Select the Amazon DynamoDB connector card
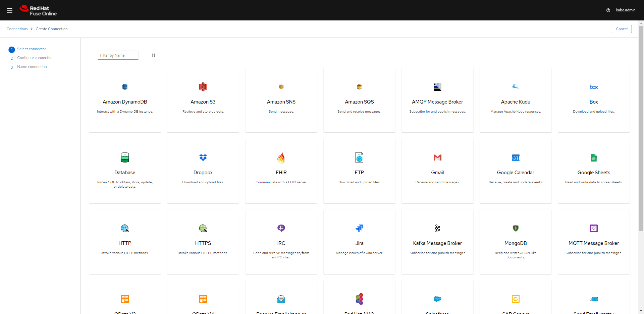Image resolution: width=644 pixels, height=314 pixels. 125,101
